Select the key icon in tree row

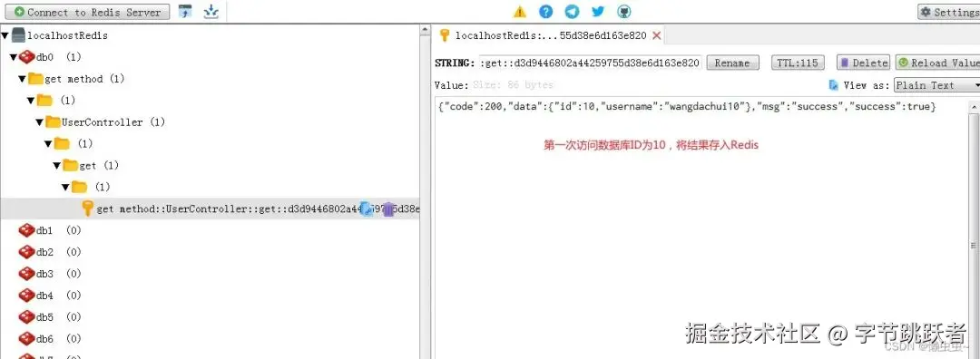88,209
